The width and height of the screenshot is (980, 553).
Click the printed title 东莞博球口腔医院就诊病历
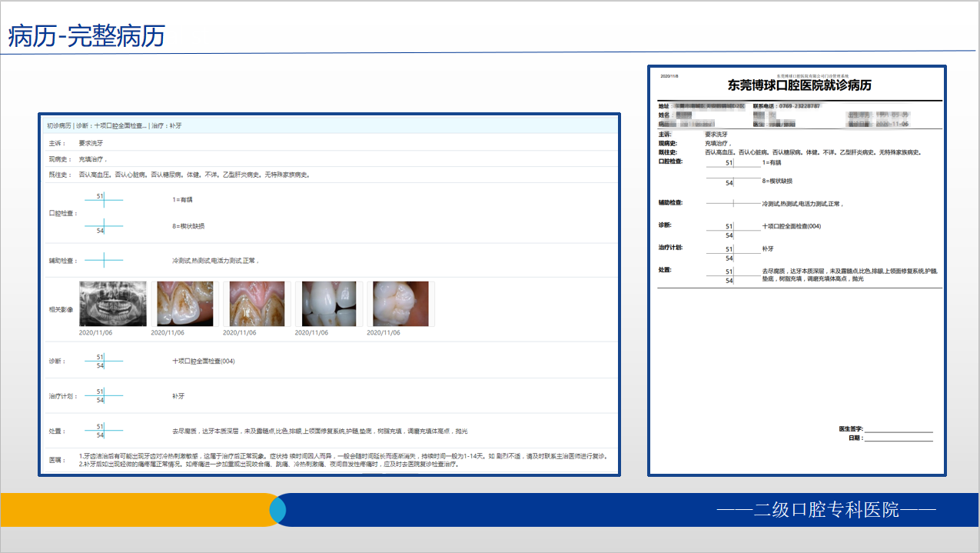coord(799,85)
